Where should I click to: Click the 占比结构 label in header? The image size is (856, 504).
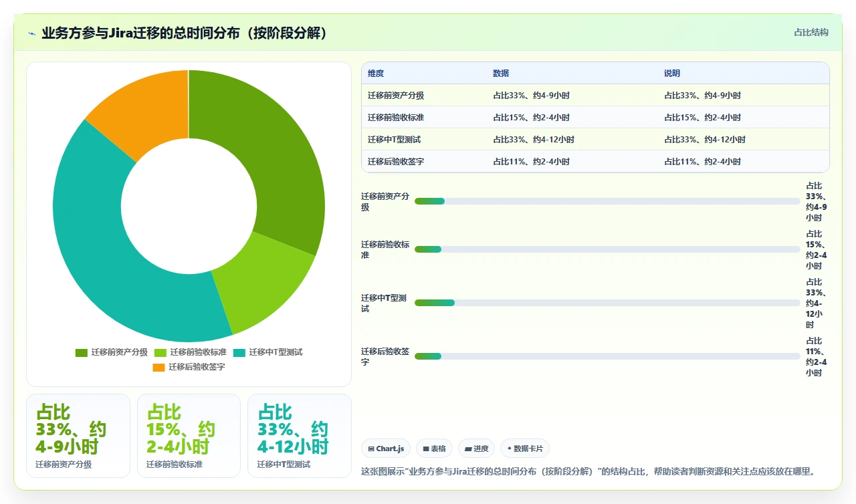click(811, 32)
